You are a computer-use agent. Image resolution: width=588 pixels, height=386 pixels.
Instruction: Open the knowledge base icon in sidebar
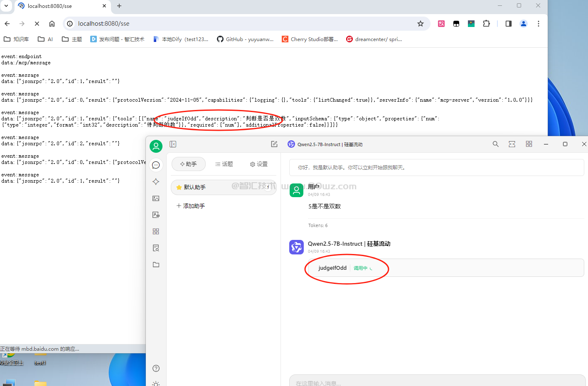156,248
